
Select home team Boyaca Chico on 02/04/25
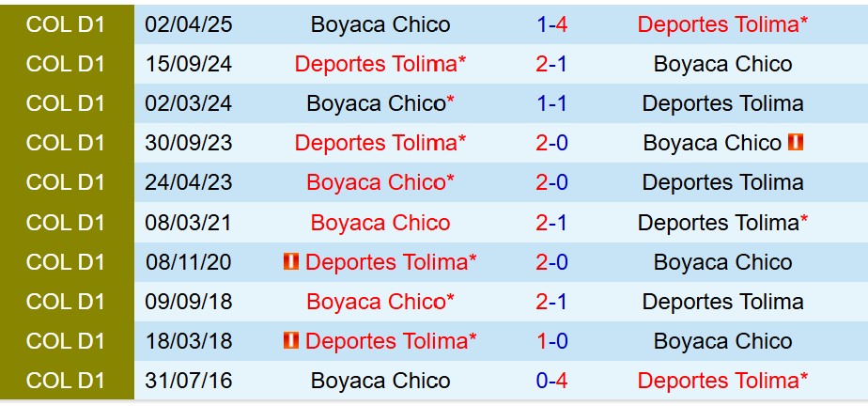pos(380,24)
